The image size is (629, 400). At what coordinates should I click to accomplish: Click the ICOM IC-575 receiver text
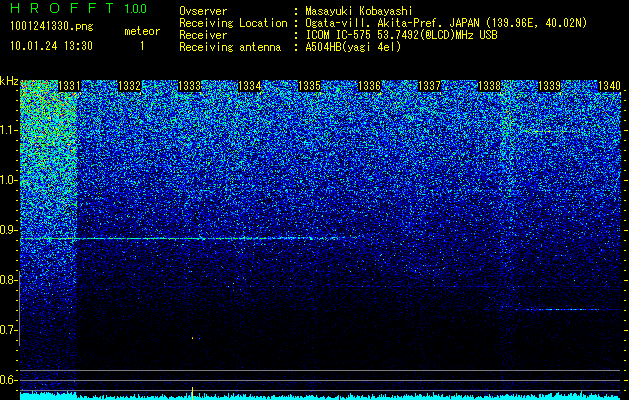click(x=401, y=35)
